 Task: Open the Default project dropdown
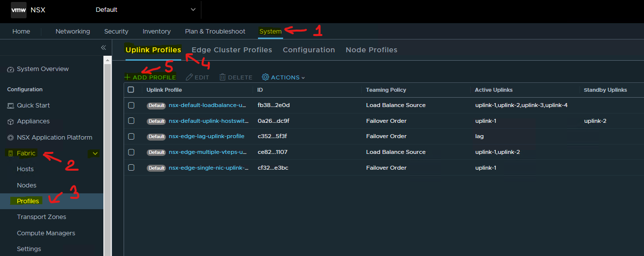145,10
